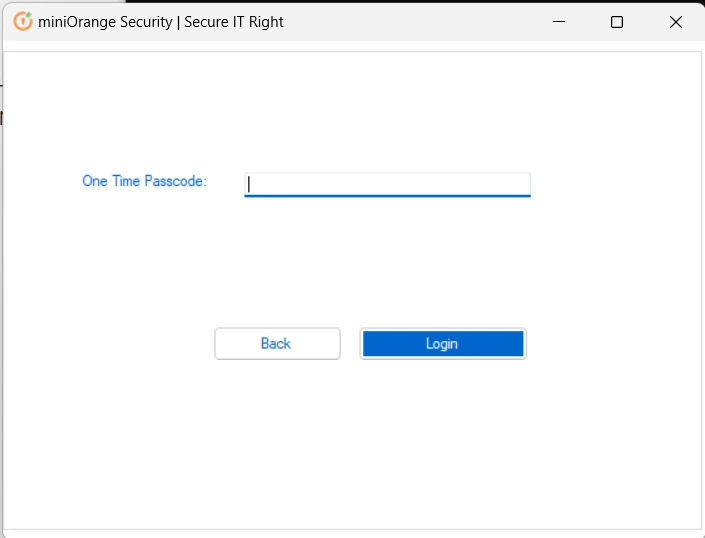Minimize the miniOrange Security window
This screenshot has width=705, height=538.
click(x=559, y=22)
